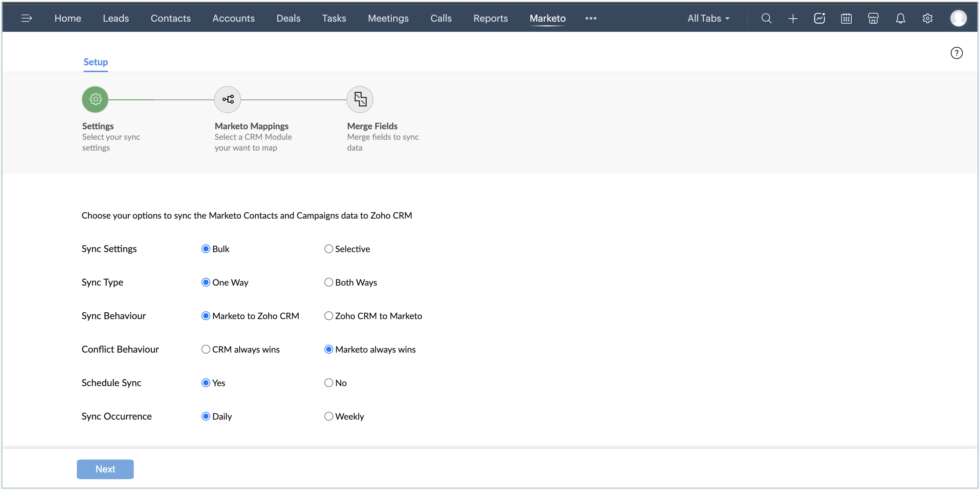The width and height of the screenshot is (980, 490).
Task: Select the Selective sync settings option
Action: 329,249
